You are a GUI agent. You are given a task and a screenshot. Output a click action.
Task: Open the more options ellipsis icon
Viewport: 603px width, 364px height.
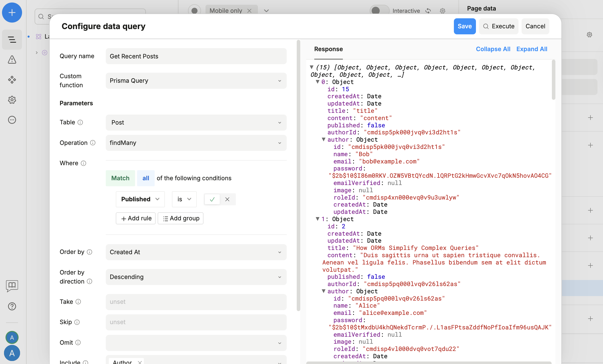click(12, 120)
